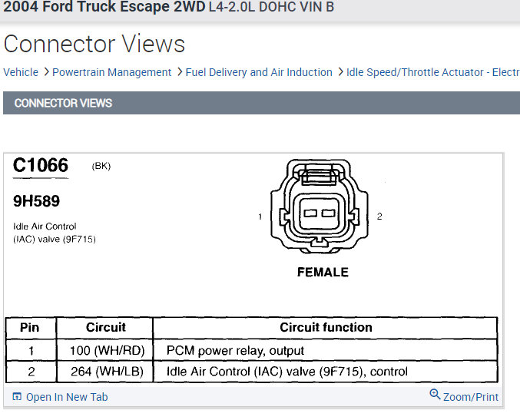Click the Open In New Tab icon
The image size is (520, 420).
pos(17,397)
